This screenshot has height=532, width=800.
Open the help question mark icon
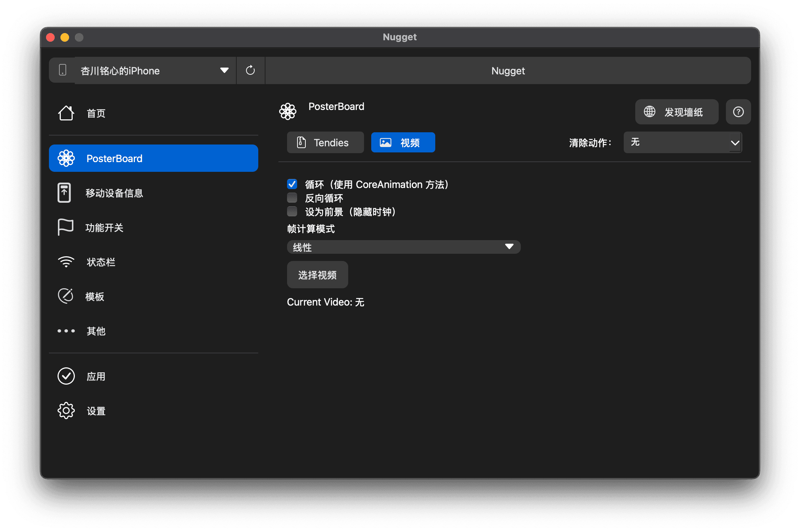tap(738, 112)
